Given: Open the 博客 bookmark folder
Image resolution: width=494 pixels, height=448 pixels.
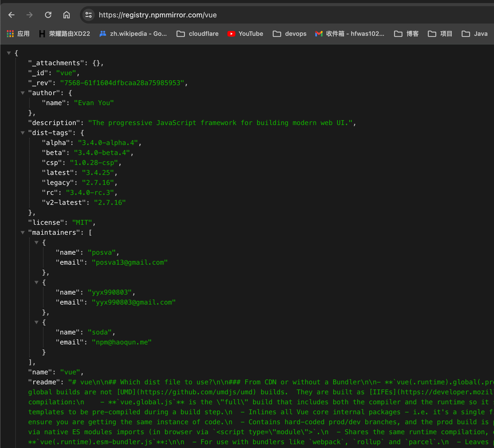Looking at the screenshot, I should [x=406, y=34].
